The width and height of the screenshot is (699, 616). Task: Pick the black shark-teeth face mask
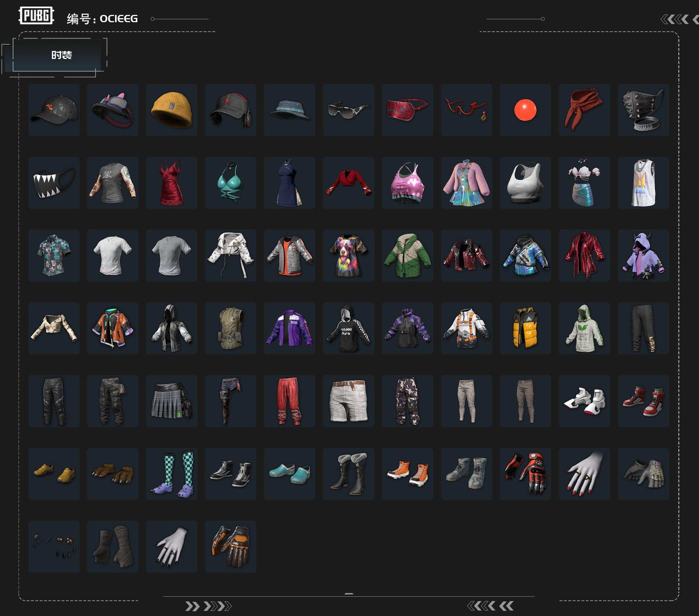coord(54,183)
